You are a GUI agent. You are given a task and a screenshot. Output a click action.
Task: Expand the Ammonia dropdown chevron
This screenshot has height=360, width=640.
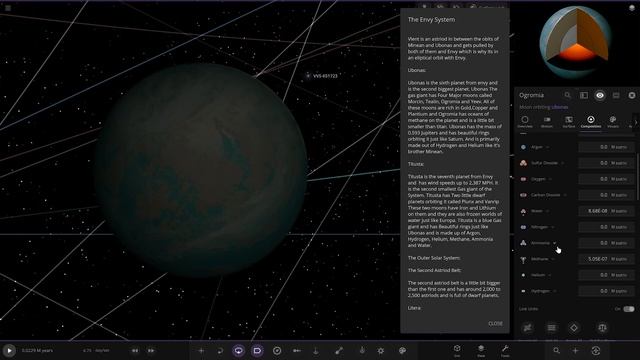pyautogui.click(x=554, y=243)
